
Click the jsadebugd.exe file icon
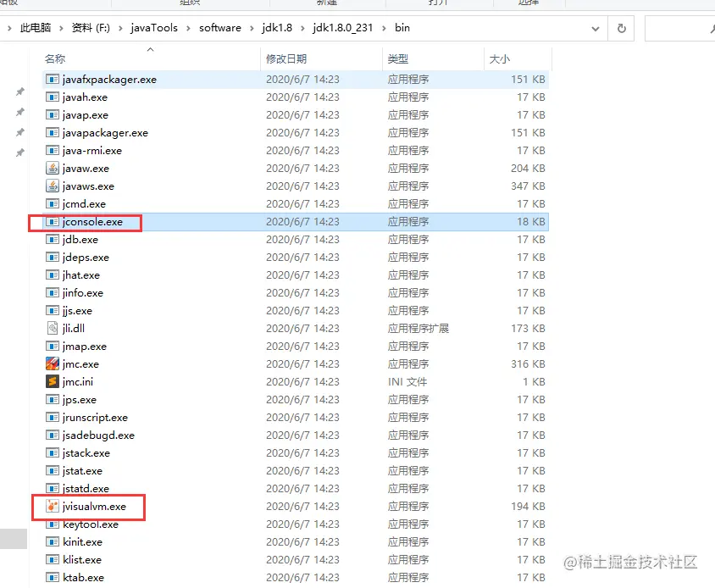[53, 435]
